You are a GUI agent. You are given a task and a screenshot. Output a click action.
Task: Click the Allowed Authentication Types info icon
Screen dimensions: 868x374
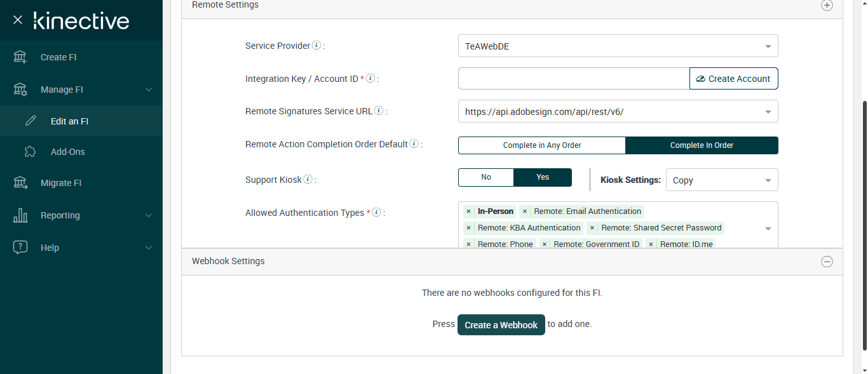(x=376, y=213)
